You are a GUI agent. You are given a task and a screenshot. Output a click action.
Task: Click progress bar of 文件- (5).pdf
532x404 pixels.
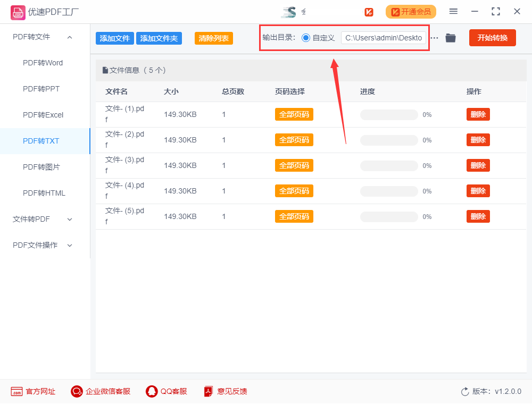[389, 216]
